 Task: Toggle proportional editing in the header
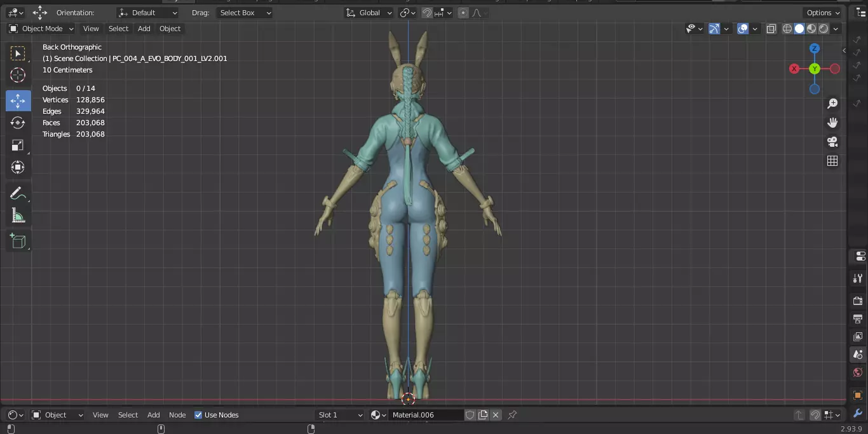coord(463,13)
